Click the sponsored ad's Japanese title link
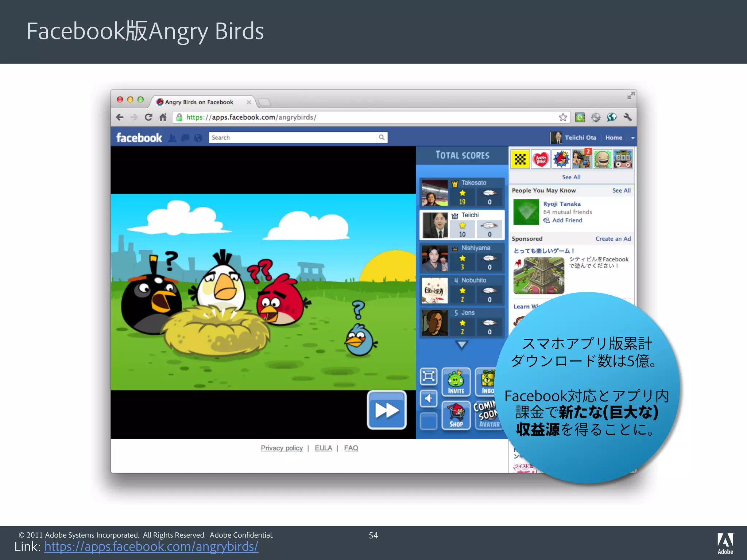This screenshot has height=560, width=747. [544, 251]
